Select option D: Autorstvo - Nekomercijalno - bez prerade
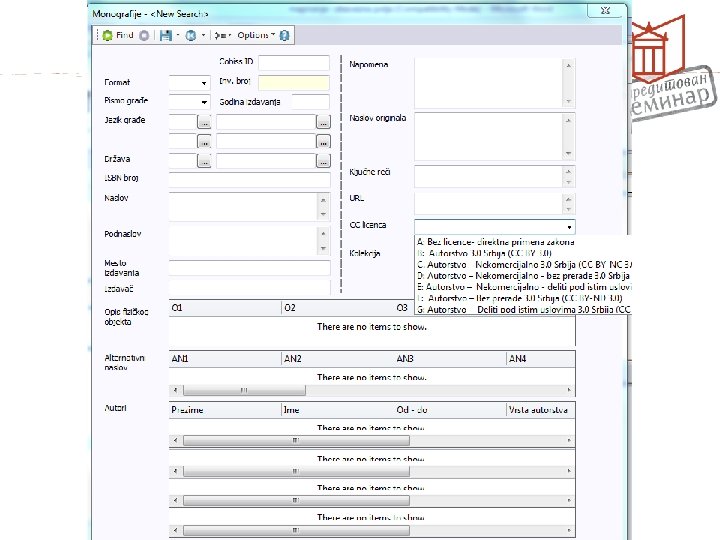Screen dimensions: 720x540 523,276
